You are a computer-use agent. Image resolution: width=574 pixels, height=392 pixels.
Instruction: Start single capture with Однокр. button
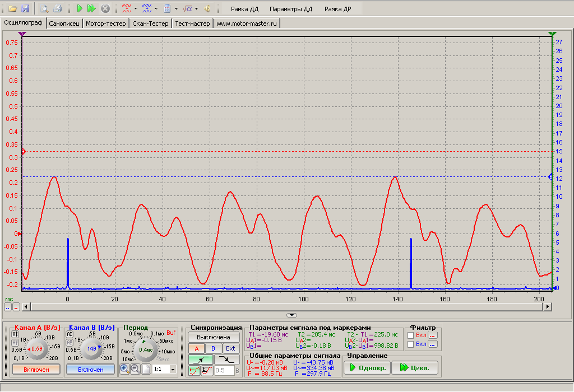[367, 367]
